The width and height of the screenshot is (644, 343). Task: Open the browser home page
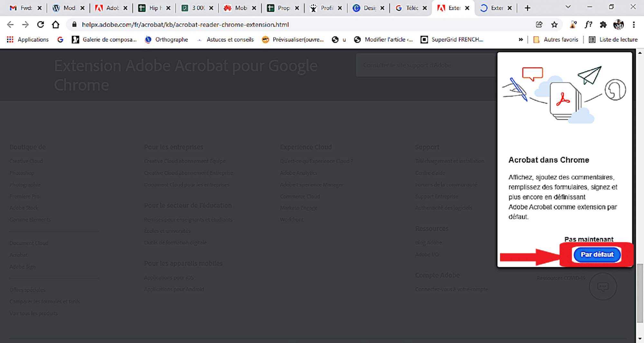tap(55, 24)
